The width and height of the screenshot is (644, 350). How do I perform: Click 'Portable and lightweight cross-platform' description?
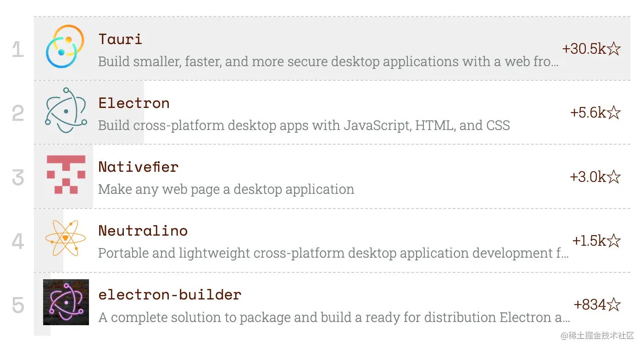pyautogui.click(x=333, y=253)
